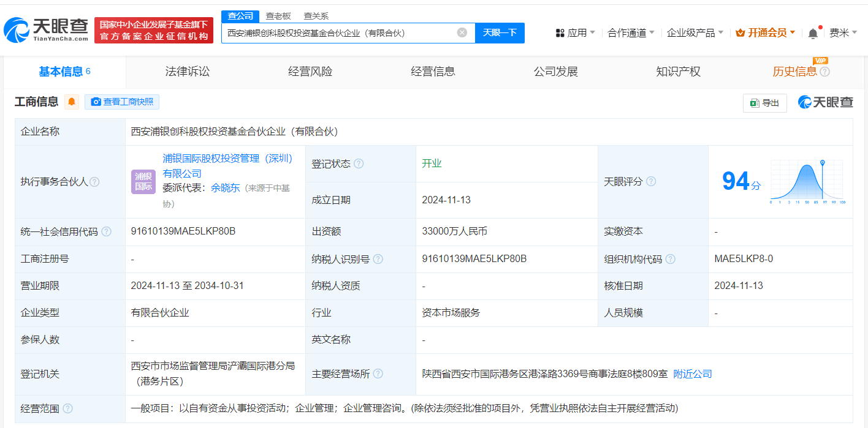Clear the search box with X icon

coord(462,32)
